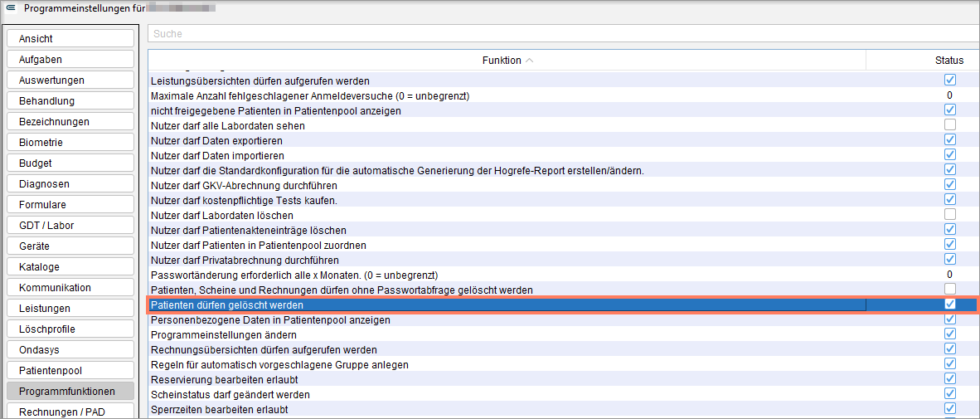Toggle Reservierung bearbeiten erlaubt checkbox

(950, 378)
